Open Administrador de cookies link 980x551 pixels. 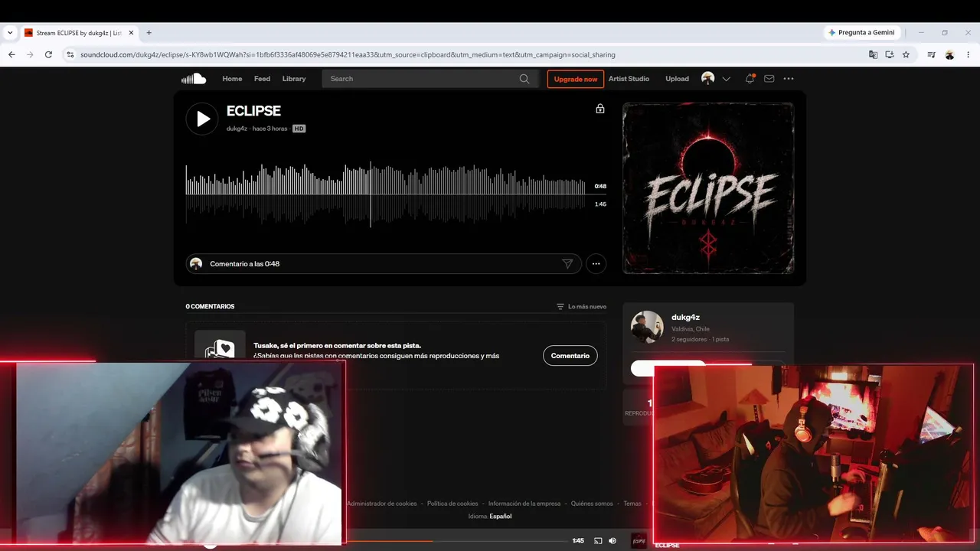pyautogui.click(x=381, y=504)
